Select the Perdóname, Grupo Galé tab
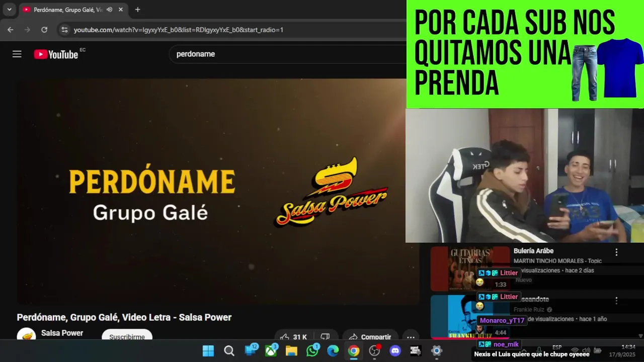This screenshot has height=362, width=644. (67, 10)
